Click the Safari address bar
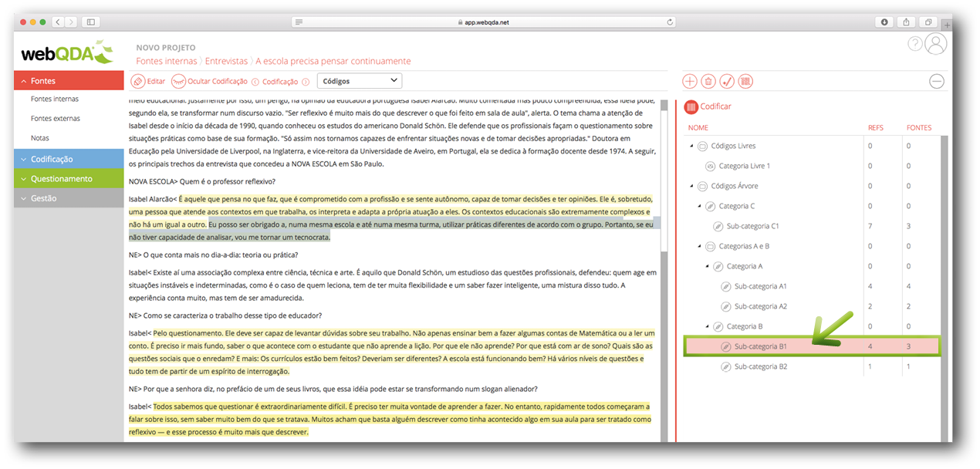This screenshot has height=469, width=980. 484,22
